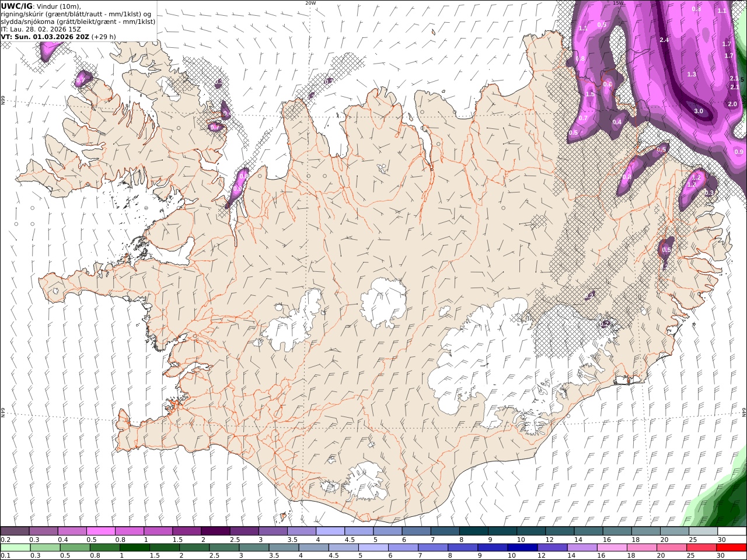
Task: Pick the red lower legend swatch above 30
Action: click(x=732, y=547)
